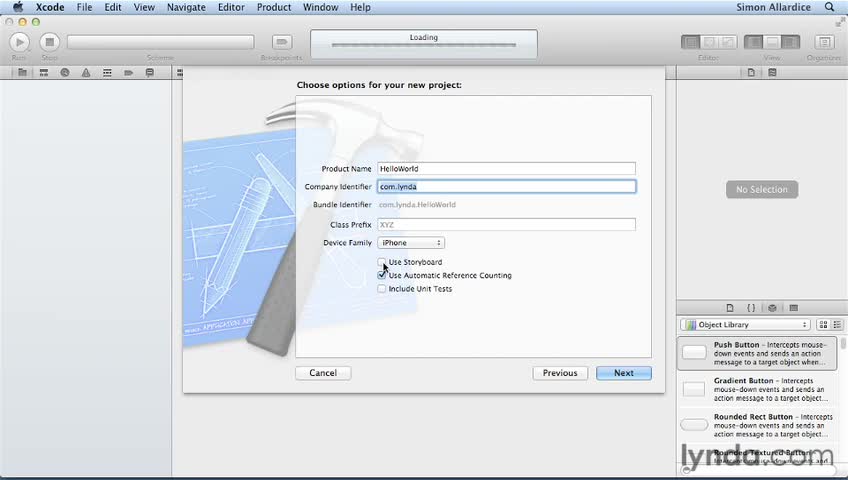Show the Quick Help inspector icon
848x480 pixels.
pos(772,72)
